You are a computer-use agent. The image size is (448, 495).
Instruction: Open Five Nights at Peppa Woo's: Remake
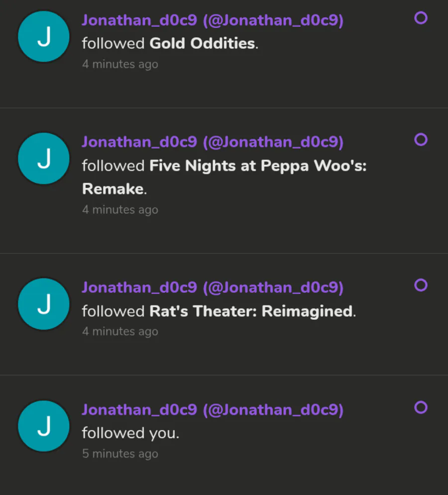click(x=224, y=177)
